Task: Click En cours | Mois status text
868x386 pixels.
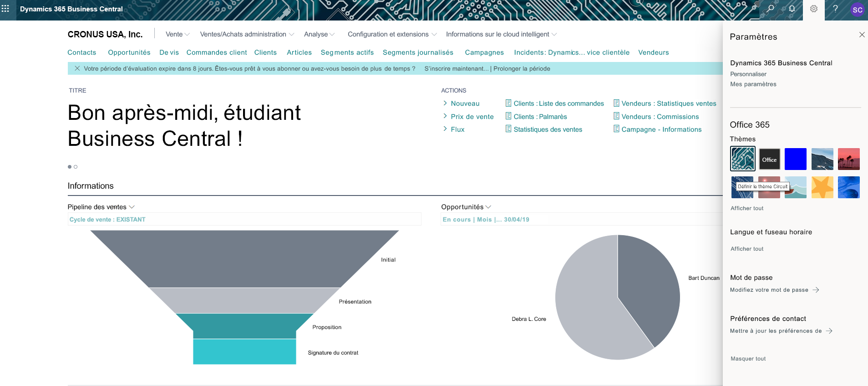Action: click(x=486, y=219)
